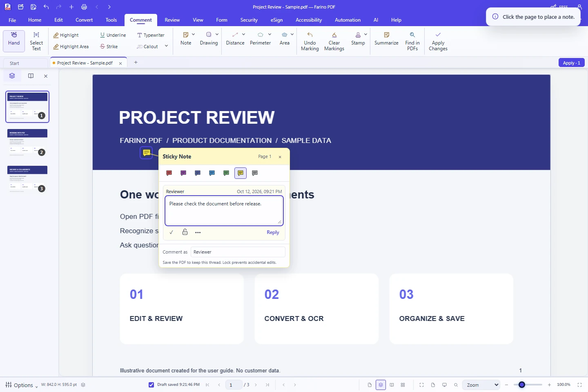Open the File menu

tap(12, 20)
